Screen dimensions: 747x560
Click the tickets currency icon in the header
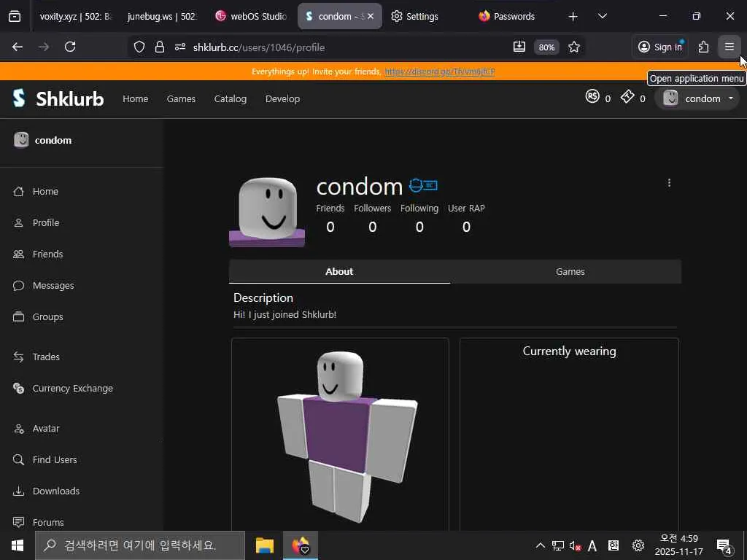click(x=627, y=97)
